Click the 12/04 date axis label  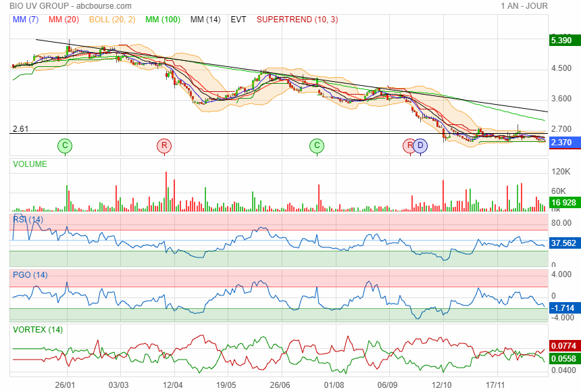point(173,385)
